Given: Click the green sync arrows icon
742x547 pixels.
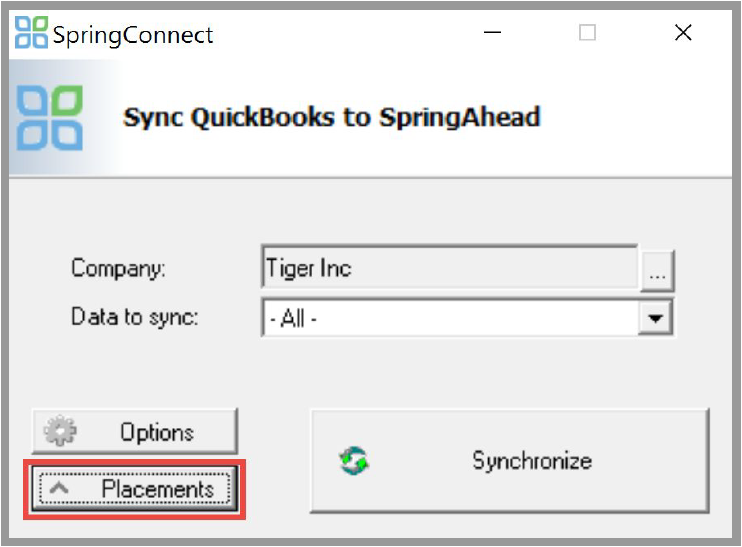Looking at the screenshot, I should click(x=354, y=460).
